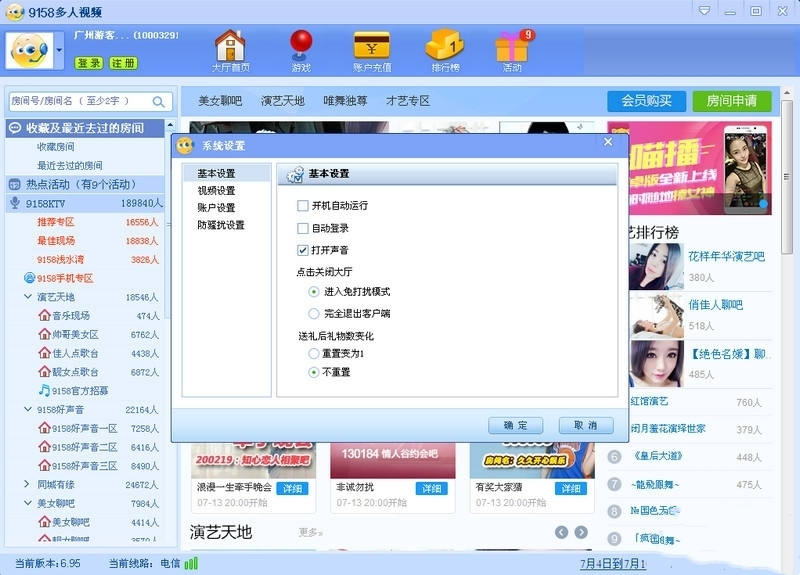Click 详细 button for 浪漫一生牵手晚会
The image size is (800, 575).
coord(292,489)
